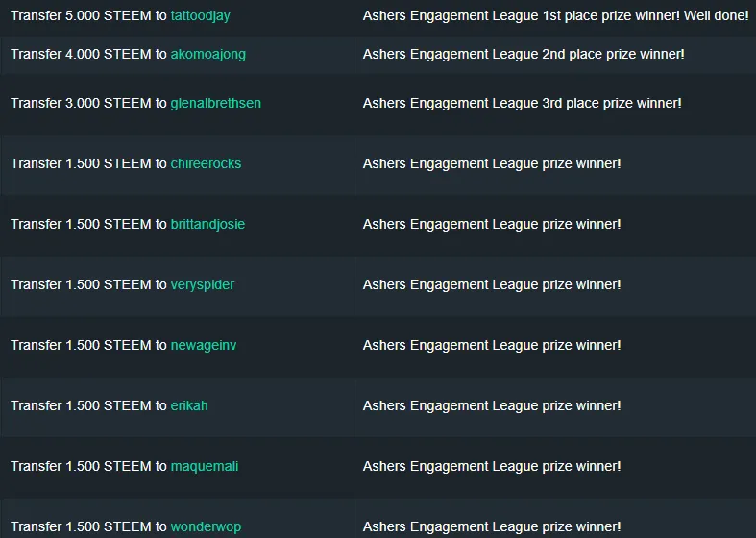Screen dimensions: 756x538
Task: Select the 3rd place prize winner memo
Action: (523, 103)
